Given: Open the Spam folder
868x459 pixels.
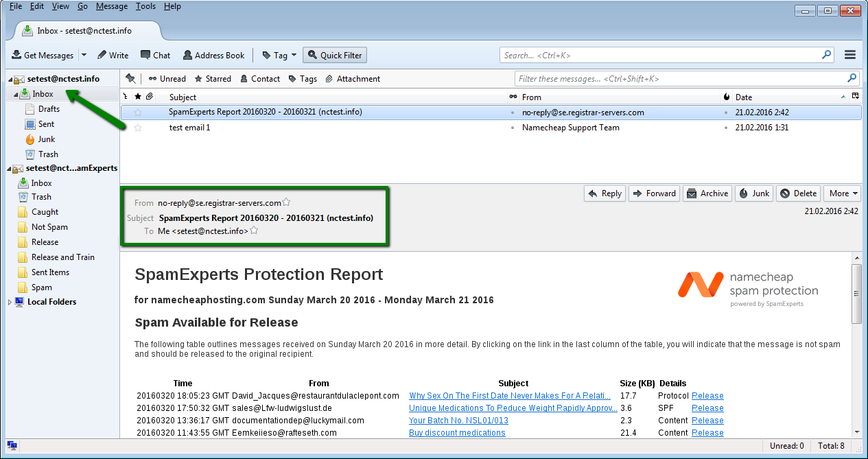Looking at the screenshot, I should pyautogui.click(x=41, y=287).
